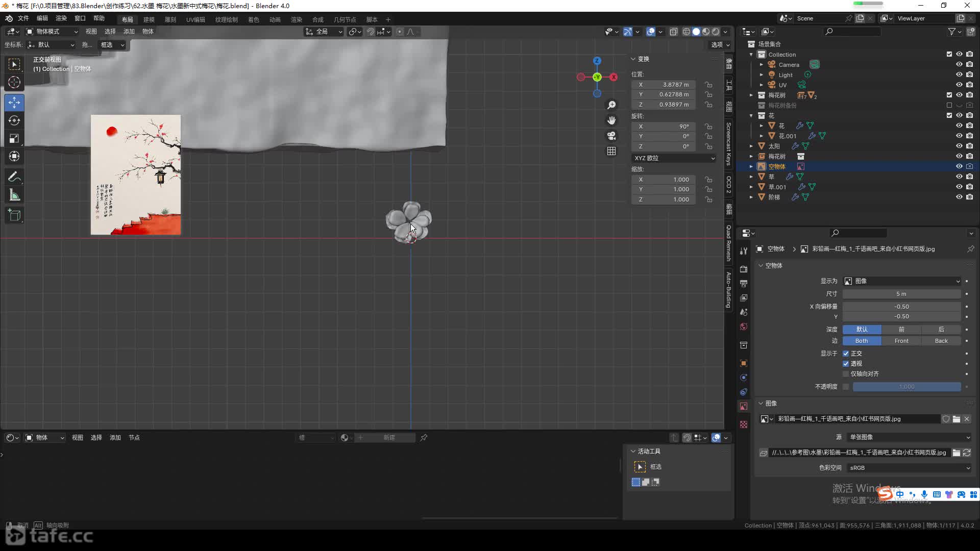This screenshot has height=551, width=980.
Task: Select the Annotate tool
Action: pos(14,177)
